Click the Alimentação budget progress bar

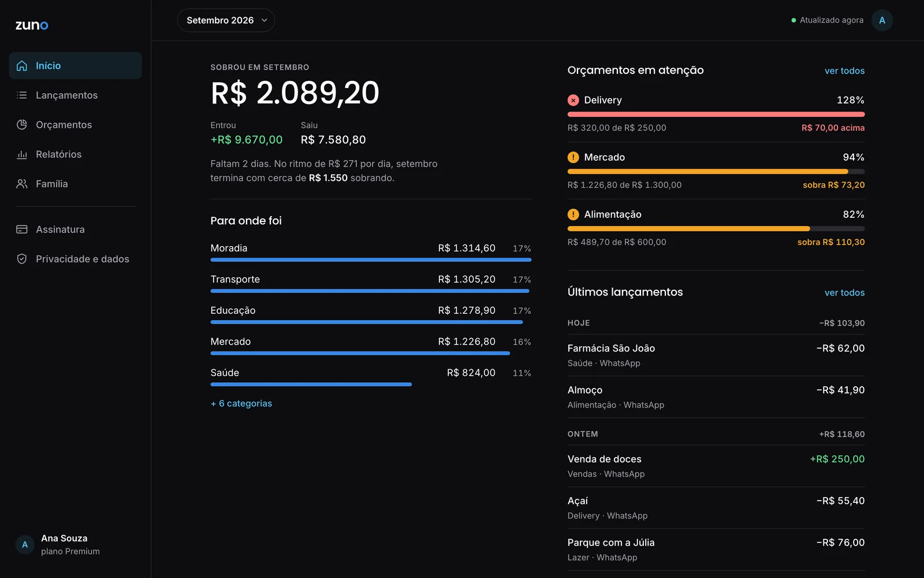716,229
